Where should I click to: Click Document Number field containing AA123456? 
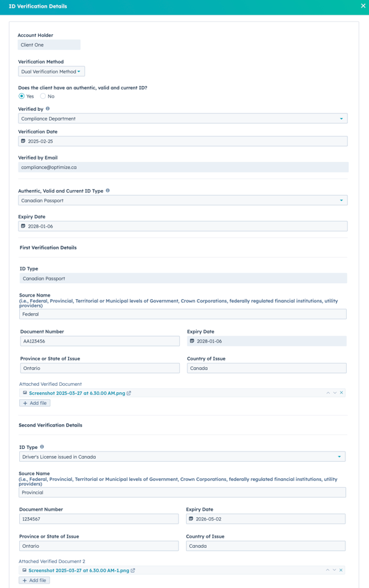[100, 341]
